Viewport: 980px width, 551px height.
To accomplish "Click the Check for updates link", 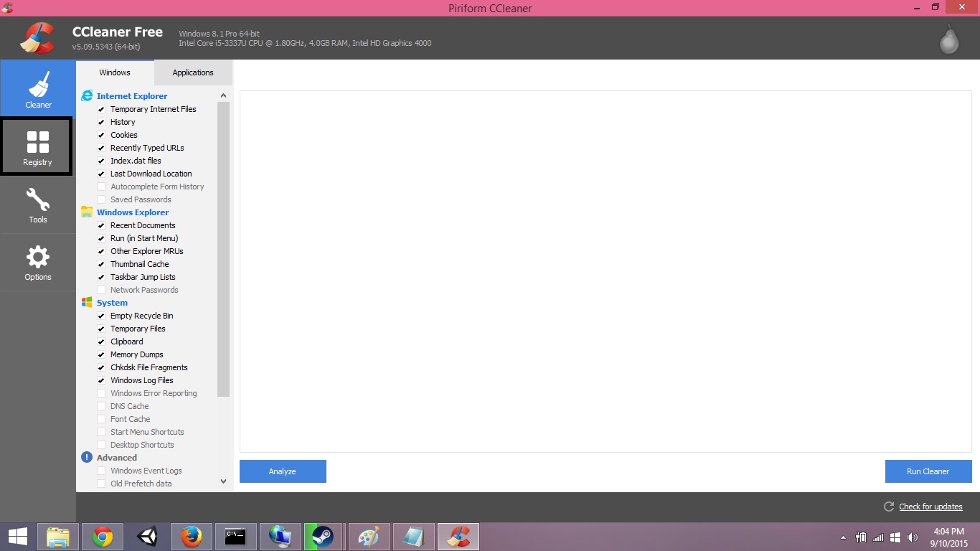I will coord(930,507).
